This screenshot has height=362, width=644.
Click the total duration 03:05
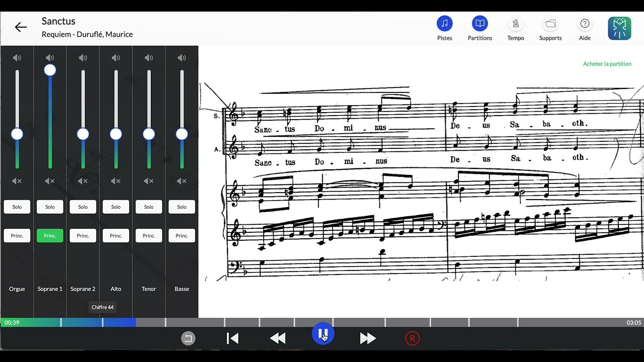click(633, 323)
